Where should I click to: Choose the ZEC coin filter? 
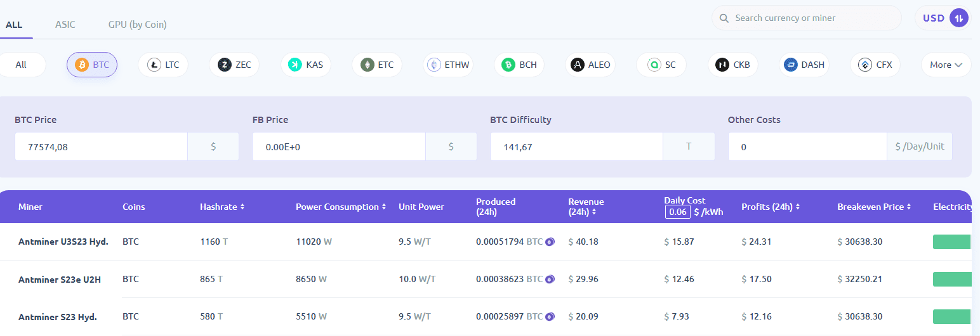pyautogui.click(x=234, y=65)
